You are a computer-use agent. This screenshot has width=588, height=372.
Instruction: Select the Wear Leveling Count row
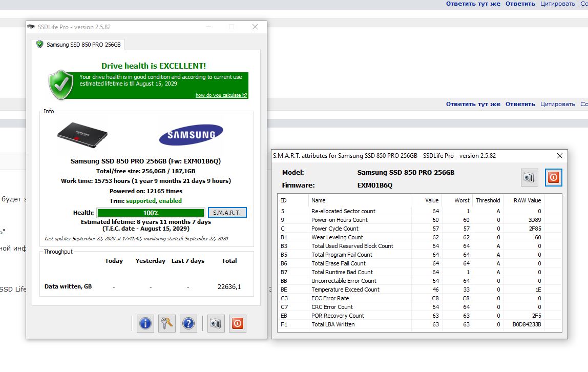[x=419, y=237]
